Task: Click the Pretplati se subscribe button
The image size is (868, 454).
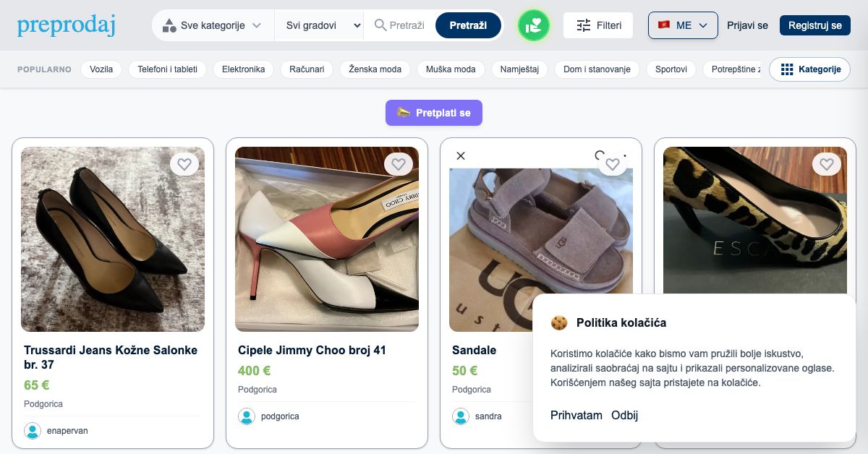Action: pyautogui.click(x=434, y=113)
